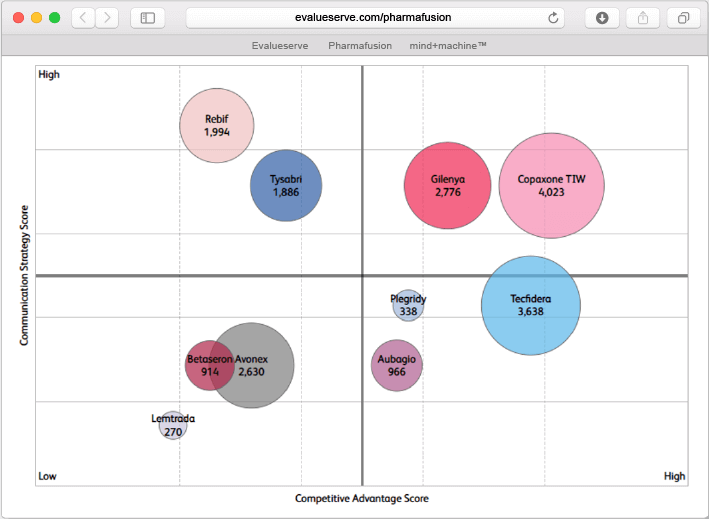Image resolution: width=709 pixels, height=519 pixels.
Task: Click the red close window button
Action: click(x=19, y=18)
